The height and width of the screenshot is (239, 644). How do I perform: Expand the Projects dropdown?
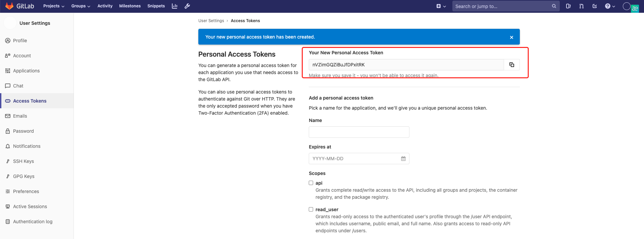coord(54,6)
